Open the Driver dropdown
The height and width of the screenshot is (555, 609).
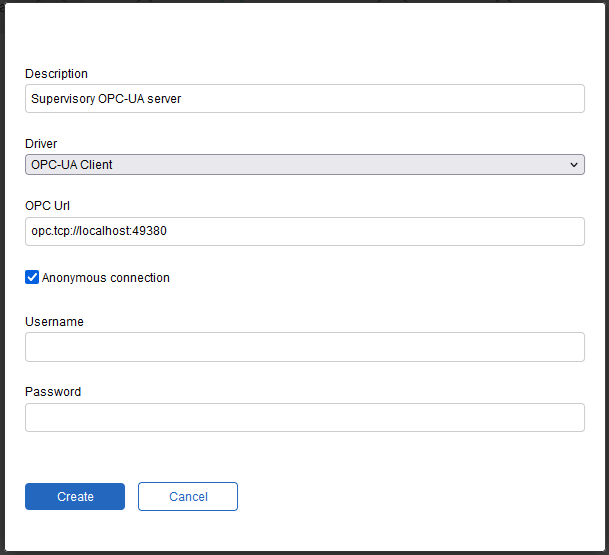[304, 165]
